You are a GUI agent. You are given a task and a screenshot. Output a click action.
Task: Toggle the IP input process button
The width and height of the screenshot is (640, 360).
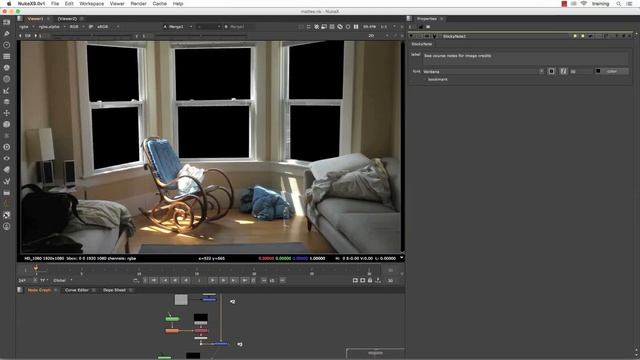coord(91,27)
